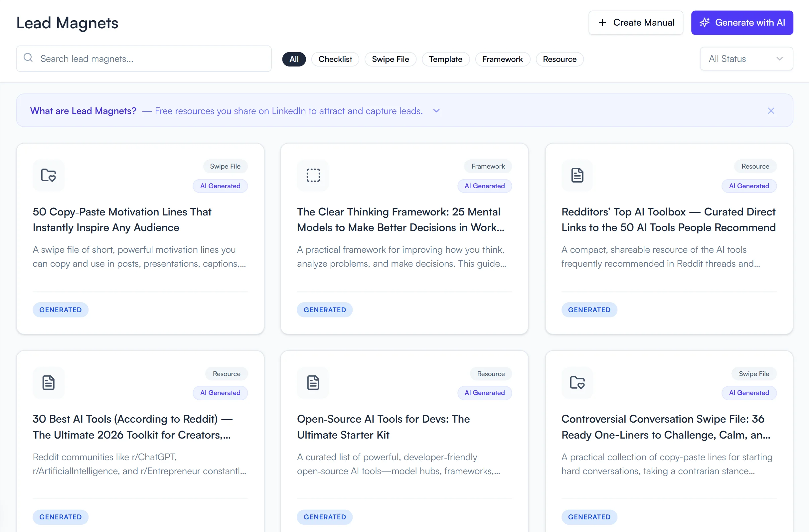This screenshot has width=809, height=532.
Task: Click the document icon on Redditors' Top AI Toolbox card
Action: (577, 175)
